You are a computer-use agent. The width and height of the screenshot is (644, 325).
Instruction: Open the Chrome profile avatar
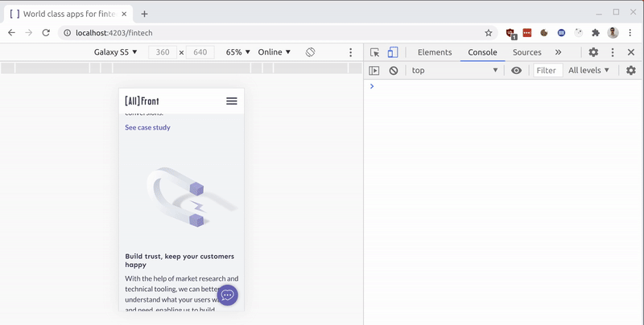[x=613, y=33]
